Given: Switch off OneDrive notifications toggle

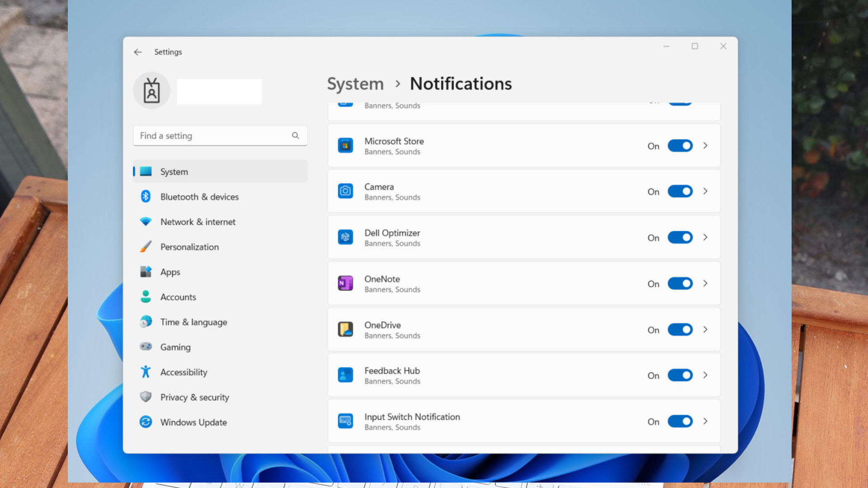Looking at the screenshot, I should [x=680, y=329].
